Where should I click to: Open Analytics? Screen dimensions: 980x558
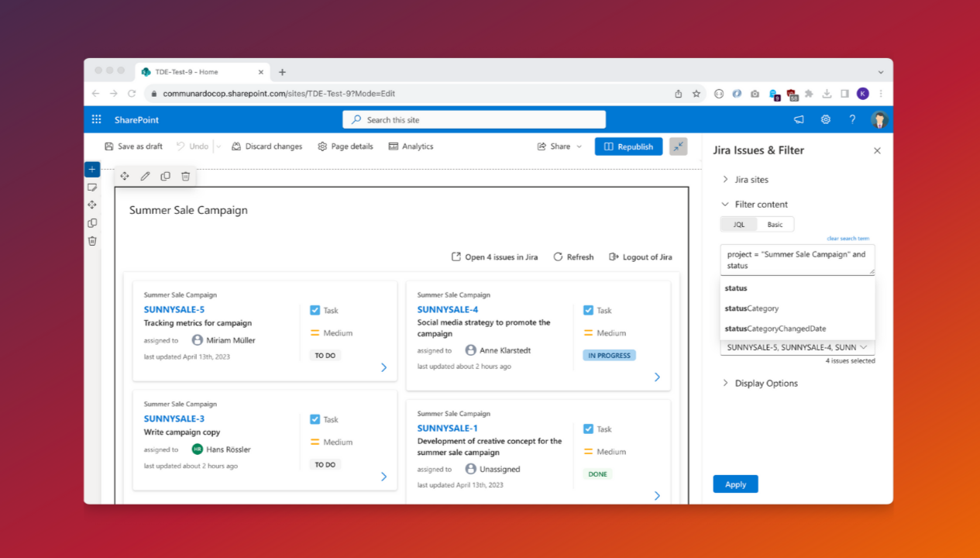point(411,146)
